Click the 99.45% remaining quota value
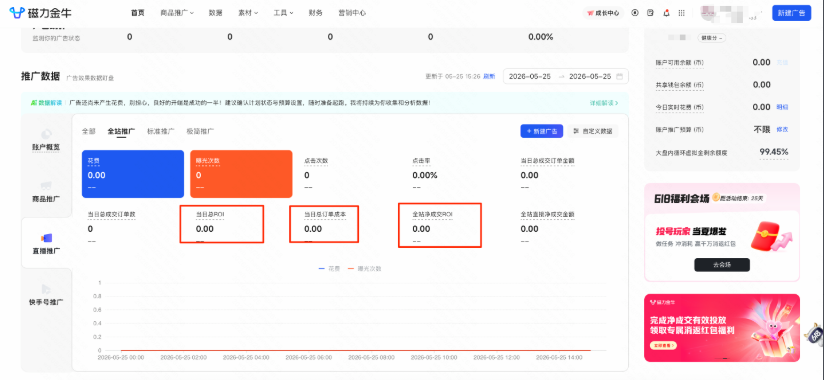Image resolution: width=824 pixels, height=380 pixels. point(774,152)
